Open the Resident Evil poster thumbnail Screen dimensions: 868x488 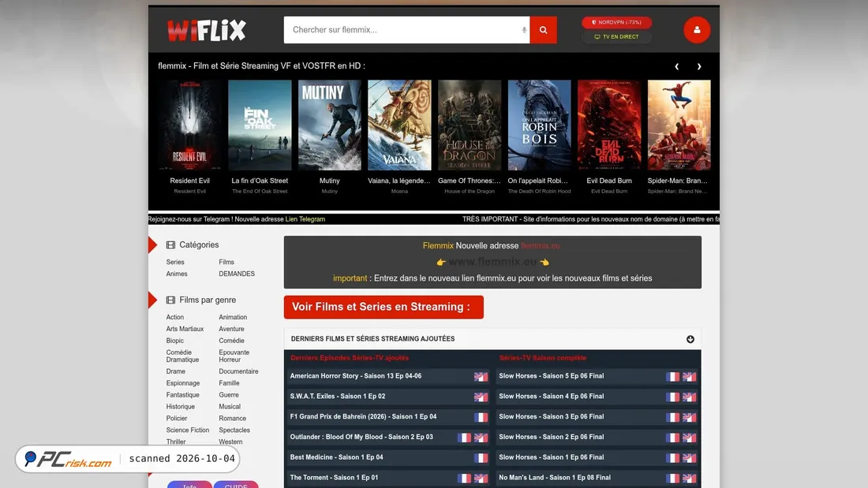190,125
